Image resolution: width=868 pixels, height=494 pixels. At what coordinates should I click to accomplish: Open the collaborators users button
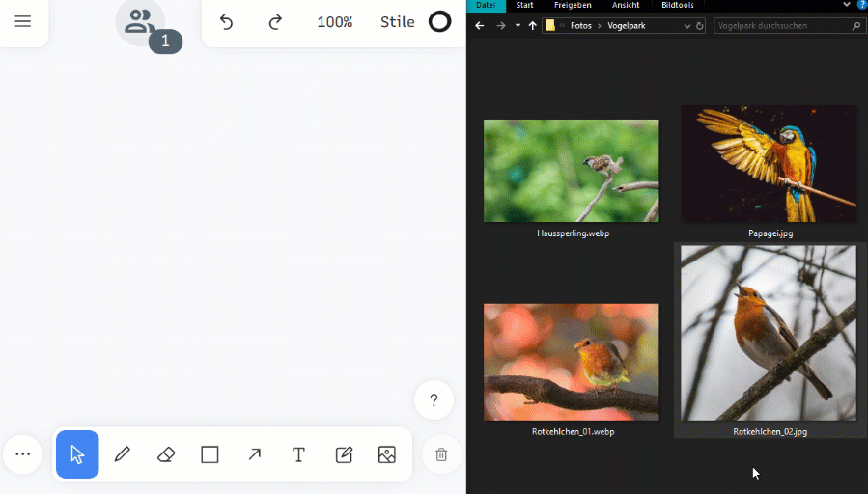click(x=140, y=22)
